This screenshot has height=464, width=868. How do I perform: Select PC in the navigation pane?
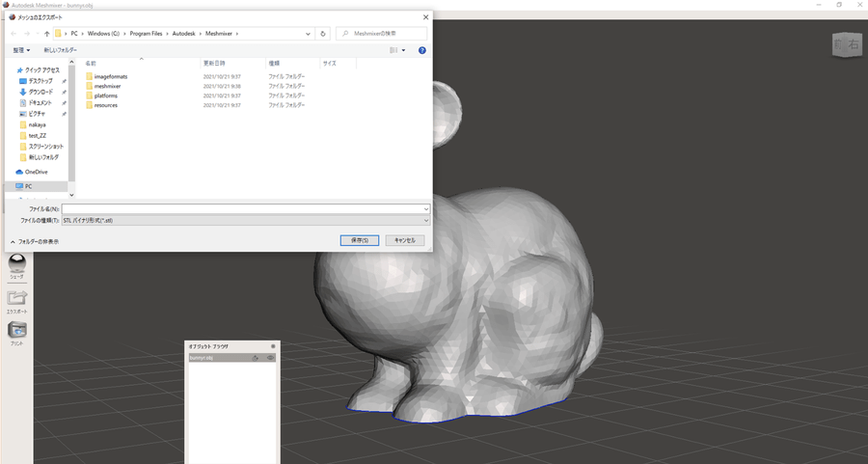tap(29, 186)
